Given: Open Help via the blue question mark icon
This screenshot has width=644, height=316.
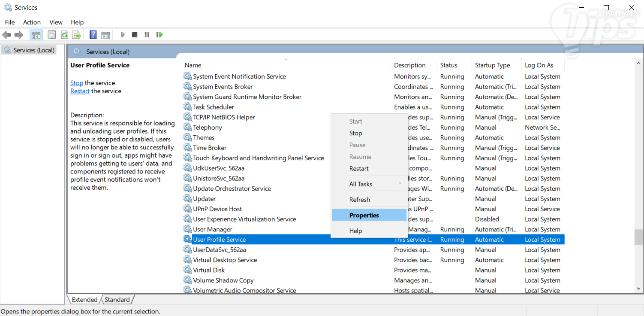Looking at the screenshot, I should [93, 35].
